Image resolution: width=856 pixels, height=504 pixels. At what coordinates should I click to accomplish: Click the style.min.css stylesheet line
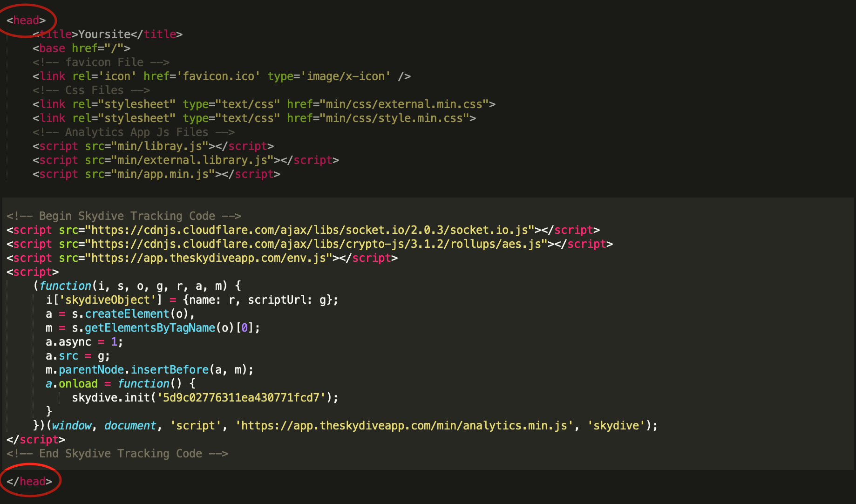pyautogui.click(x=254, y=118)
